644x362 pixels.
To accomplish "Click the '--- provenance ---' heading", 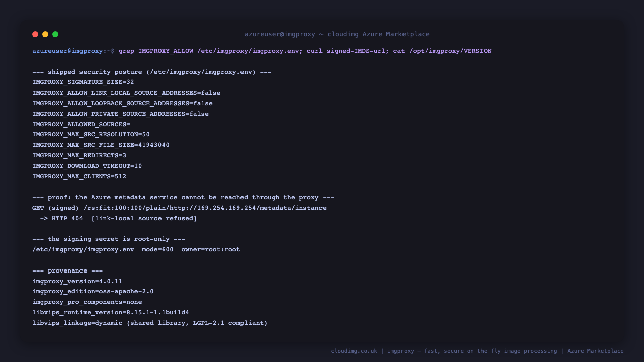I will click(67, 270).
